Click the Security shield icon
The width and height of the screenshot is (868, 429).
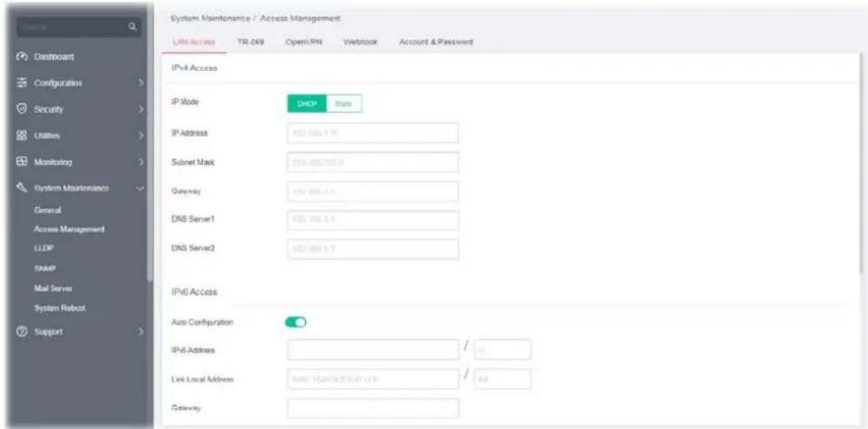pyautogui.click(x=23, y=109)
